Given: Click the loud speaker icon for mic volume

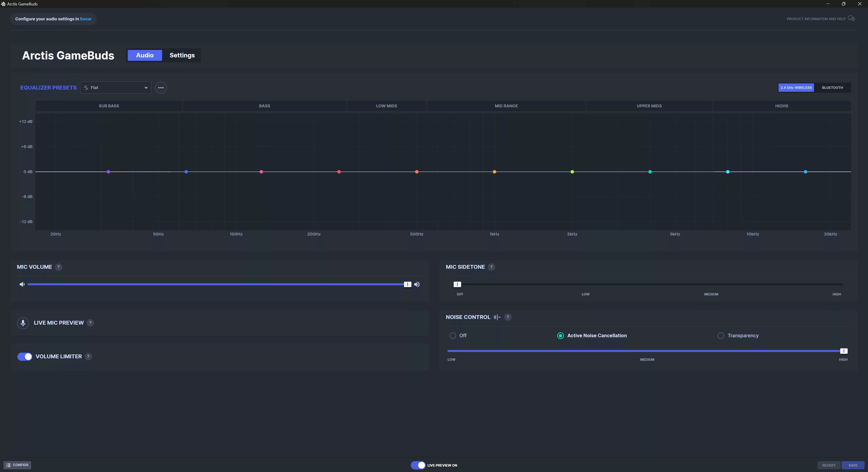Looking at the screenshot, I should [417, 284].
